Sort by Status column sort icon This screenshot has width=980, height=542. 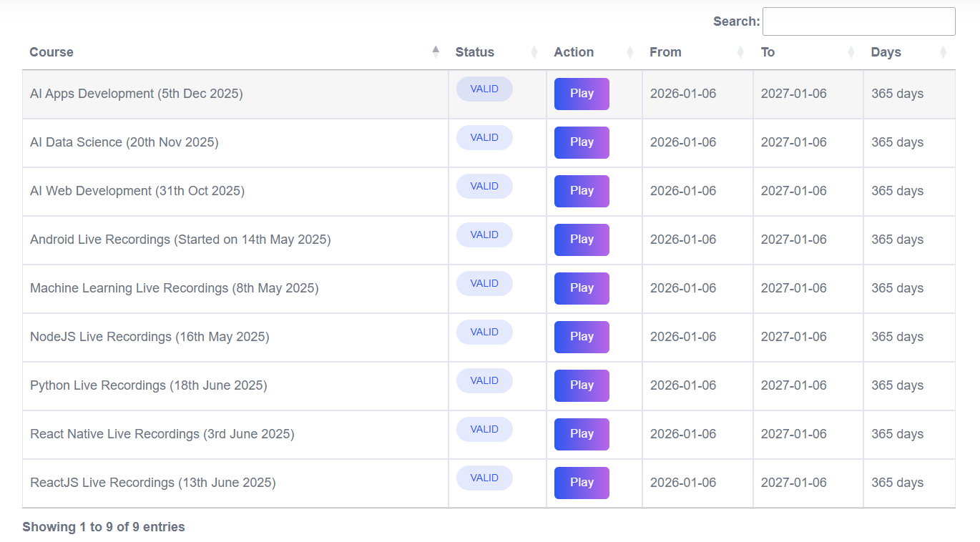point(534,52)
